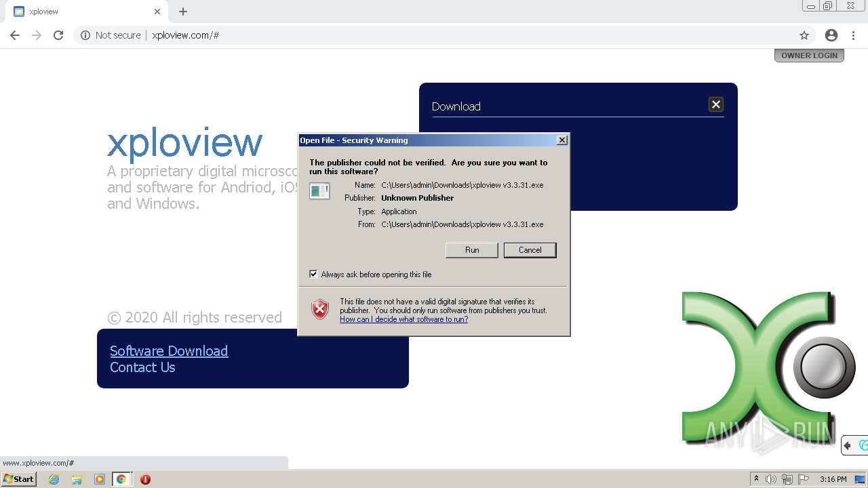Click Show desktop button in taskbar corner
The image size is (868, 488).
tap(861, 479)
